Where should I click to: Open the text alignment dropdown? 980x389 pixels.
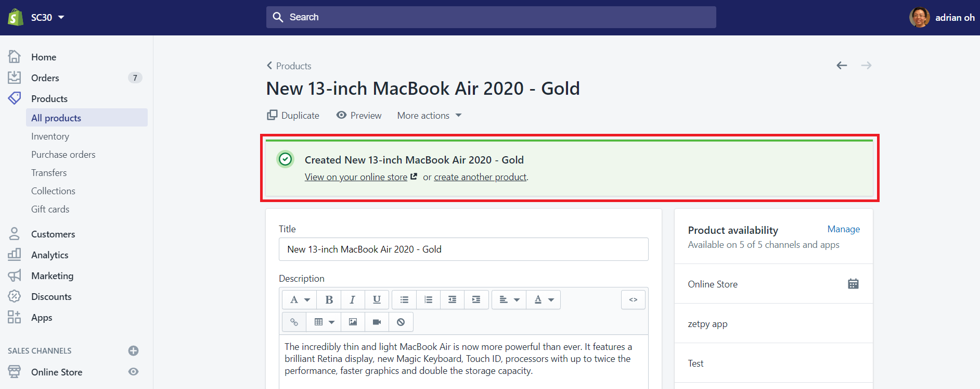(509, 299)
